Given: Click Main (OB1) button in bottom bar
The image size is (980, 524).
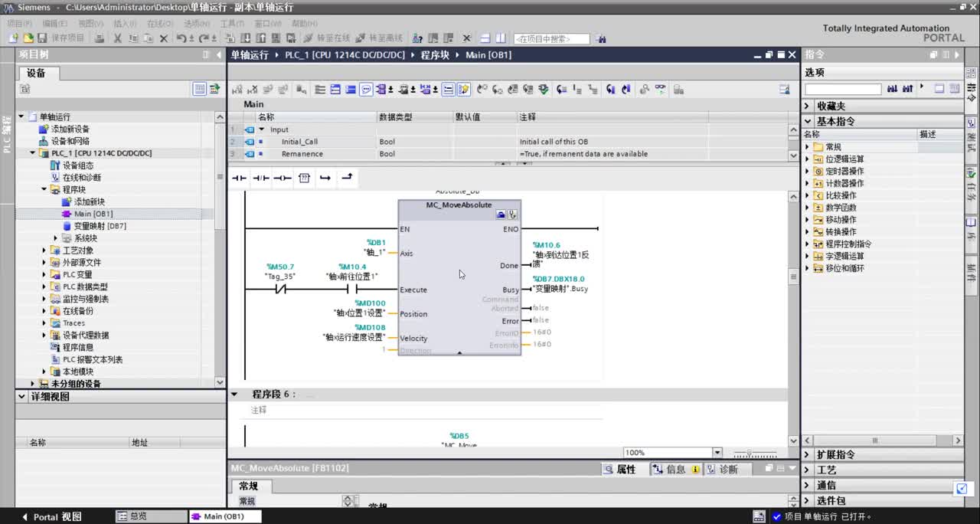Looking at the screenshot, I should point(225,516).
